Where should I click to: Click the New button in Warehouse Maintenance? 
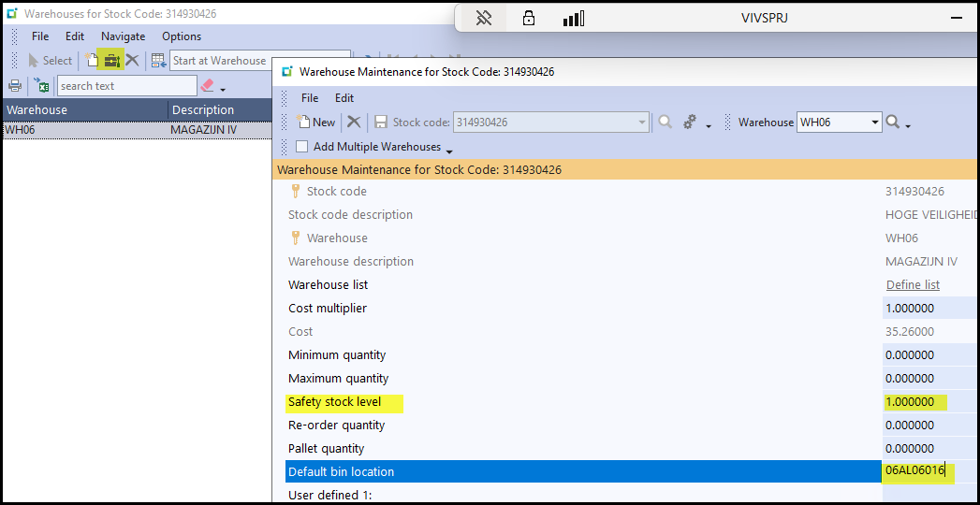[x=316, y=123]
